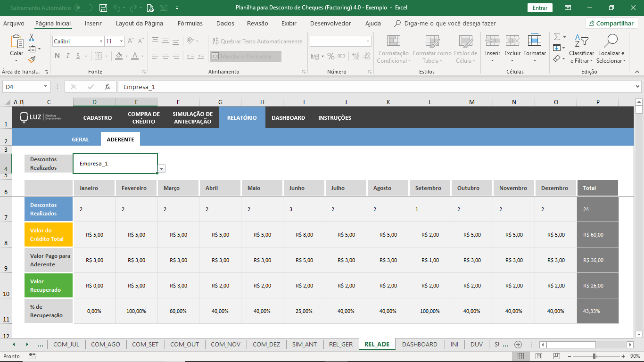
Task: Click the insert function fx icon
Action: click(x=107, y=87)
